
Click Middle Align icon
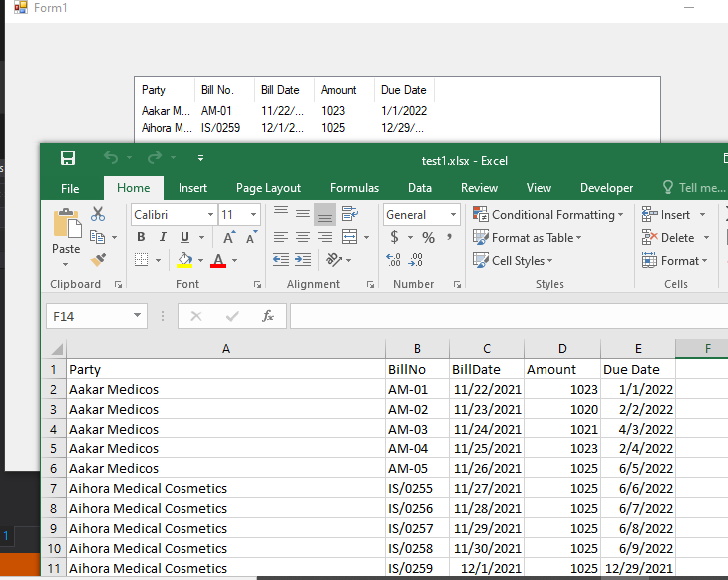(303, 213)
